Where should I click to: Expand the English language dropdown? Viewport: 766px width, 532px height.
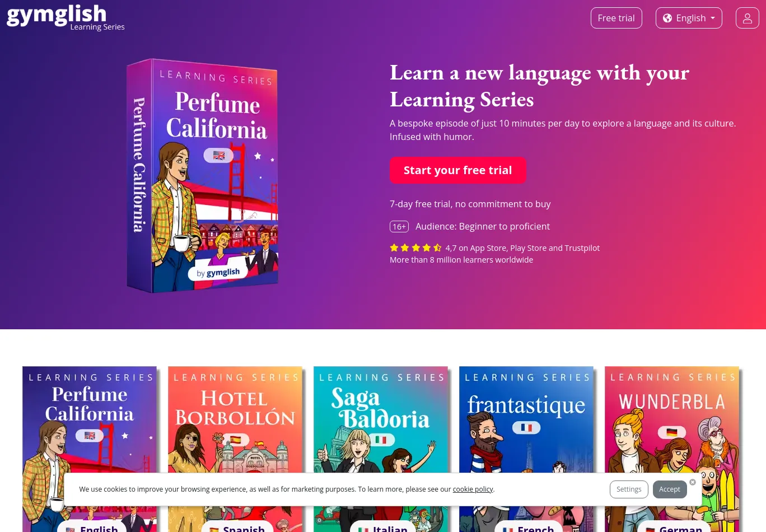point(689,18)
